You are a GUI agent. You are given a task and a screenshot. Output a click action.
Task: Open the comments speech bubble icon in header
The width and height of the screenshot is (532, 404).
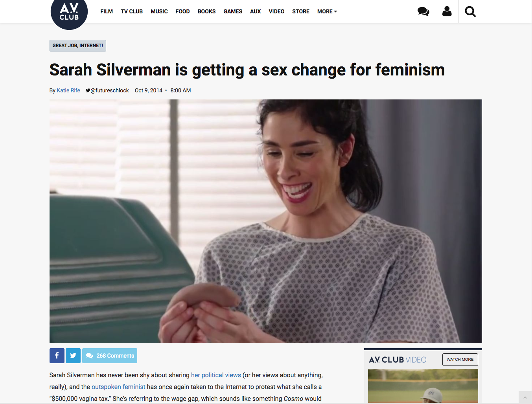click(423, 11)
